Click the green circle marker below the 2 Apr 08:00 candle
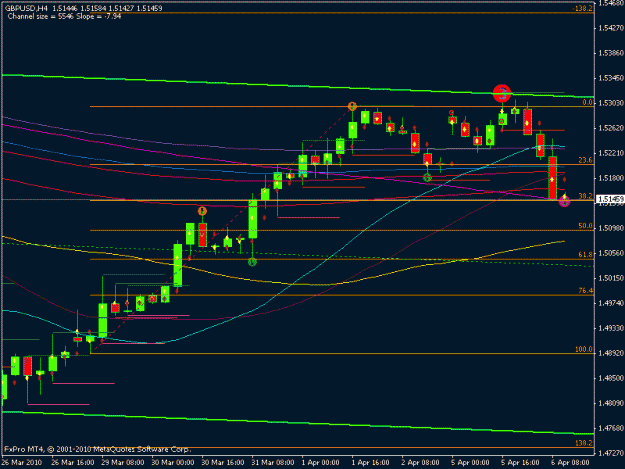Screen dimensions: 625x469 (x=427, y=178)
